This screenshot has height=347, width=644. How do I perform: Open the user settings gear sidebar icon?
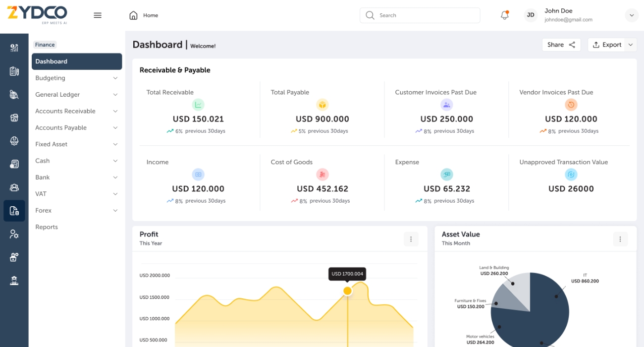[x=14, y=234]
